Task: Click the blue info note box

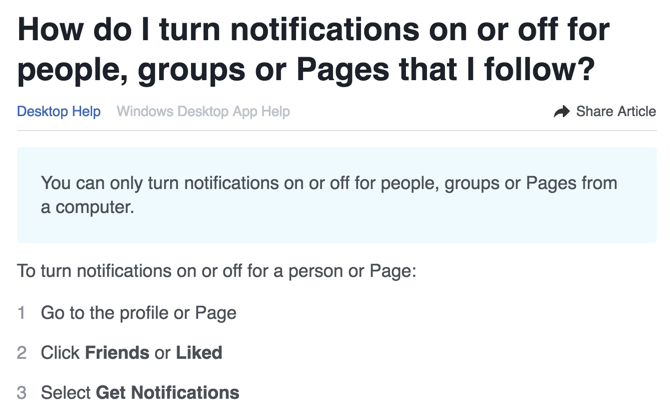Action: pyautogui.click(x=337, y=195)
